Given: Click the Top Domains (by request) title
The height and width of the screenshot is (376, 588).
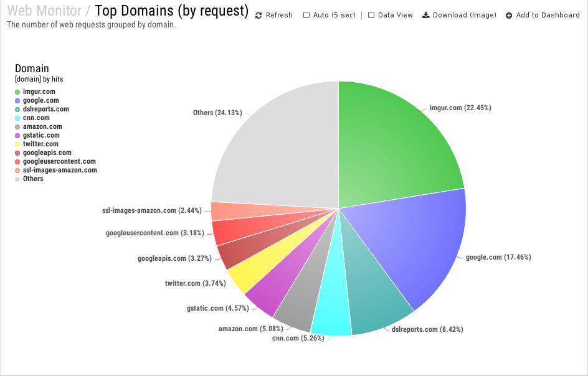Looking at the screenshot, I should pyautogui.click(x=172, y=11).
